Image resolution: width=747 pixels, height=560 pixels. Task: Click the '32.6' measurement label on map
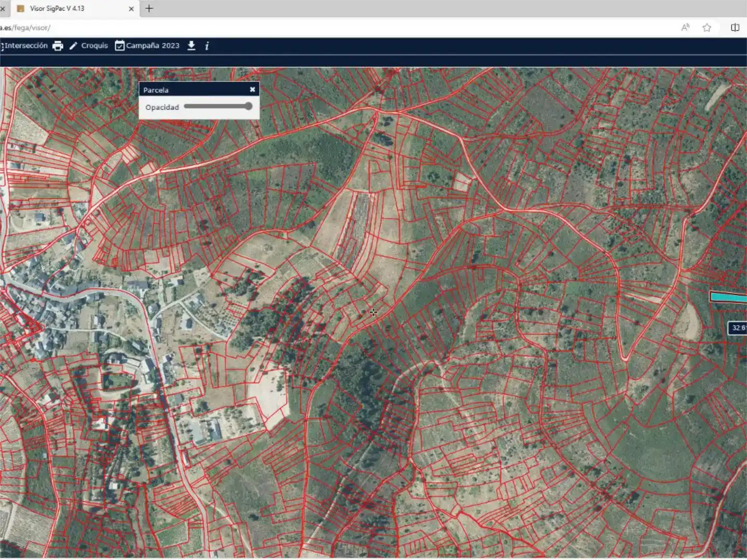[738, 328]
